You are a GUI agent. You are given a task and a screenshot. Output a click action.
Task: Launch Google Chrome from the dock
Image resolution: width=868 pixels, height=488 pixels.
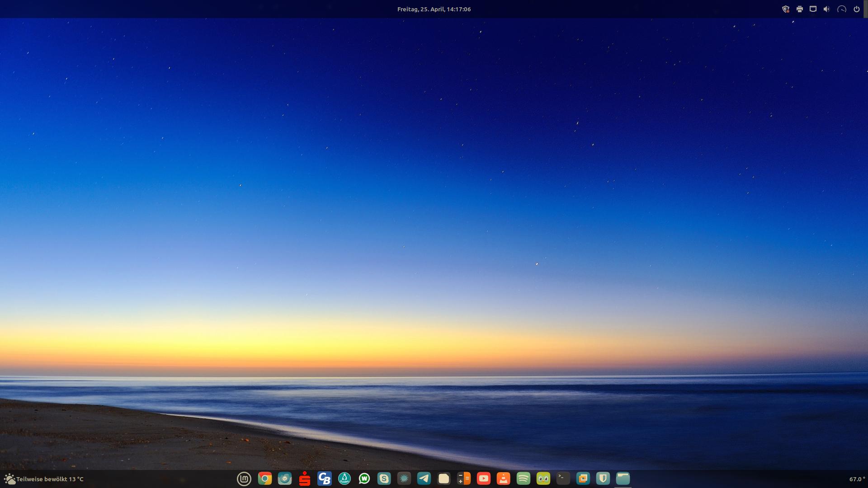[265, 479]
